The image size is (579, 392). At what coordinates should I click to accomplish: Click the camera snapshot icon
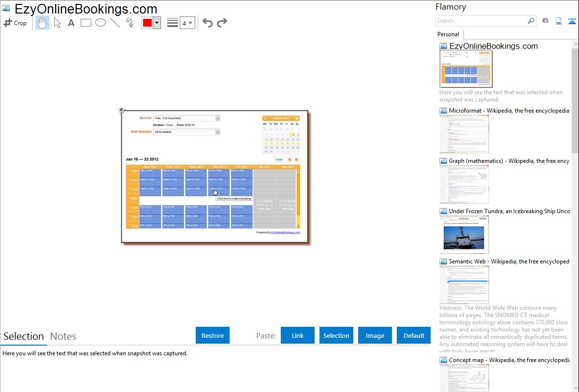(545, 21)
